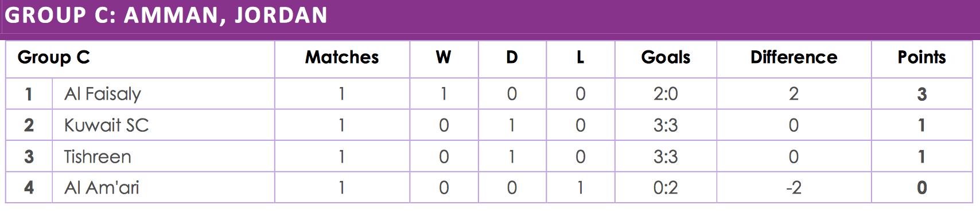Image resolution: width=980 pixels, height=213 pixels.
Task: Select the Group C column header
Action: pyautogui.click(x=53, y=57)
